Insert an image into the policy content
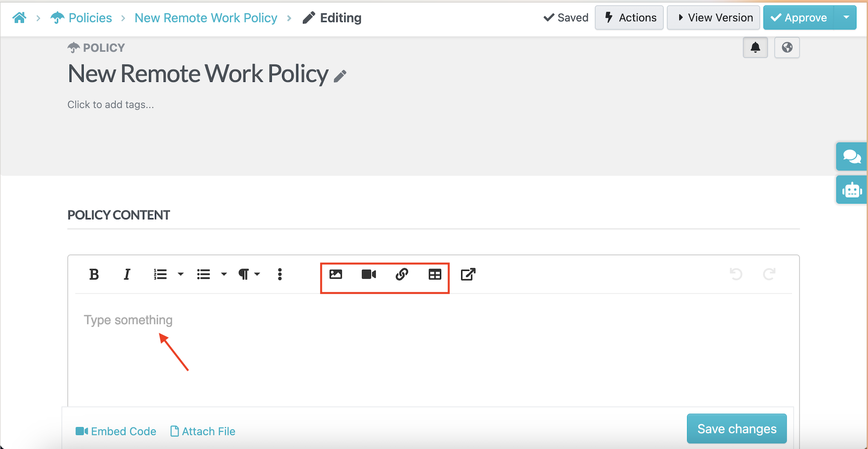Screen dimensions: 868x449 tap(336, 274)
